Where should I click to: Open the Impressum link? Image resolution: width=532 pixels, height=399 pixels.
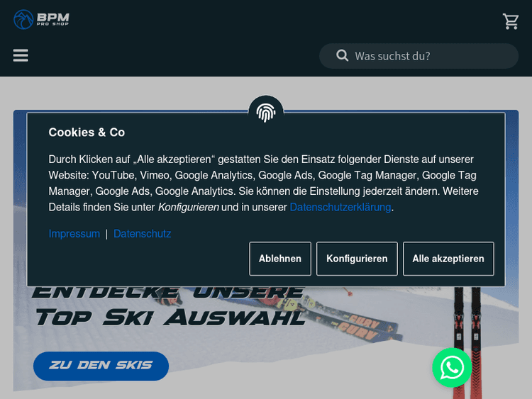pyautogui.click(x=74, y=234)
